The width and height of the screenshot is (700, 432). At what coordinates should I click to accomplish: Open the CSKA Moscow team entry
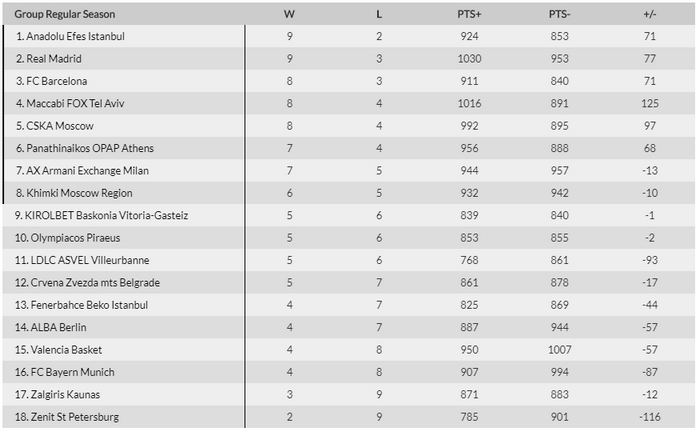[x=60, y=126]
